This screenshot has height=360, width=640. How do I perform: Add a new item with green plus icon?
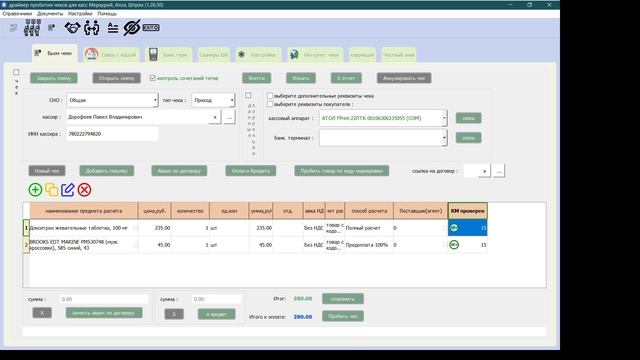click(x=35, y=190)
